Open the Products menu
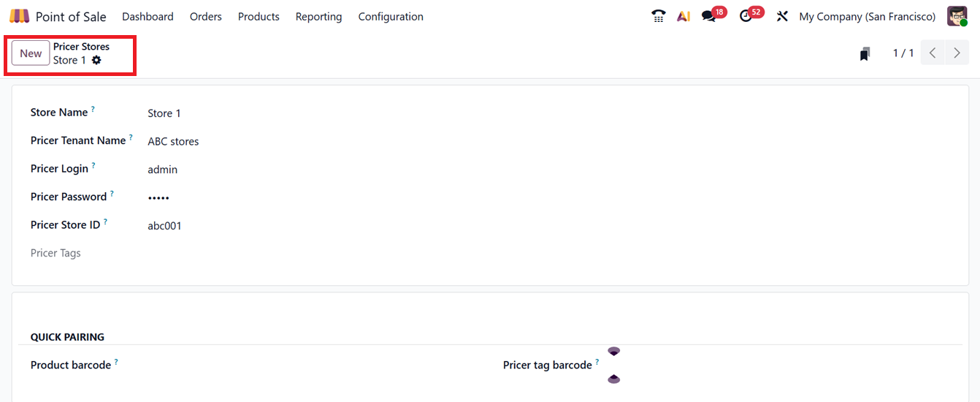This screenshot has height=402, width=980. click(x=259, y=16)
